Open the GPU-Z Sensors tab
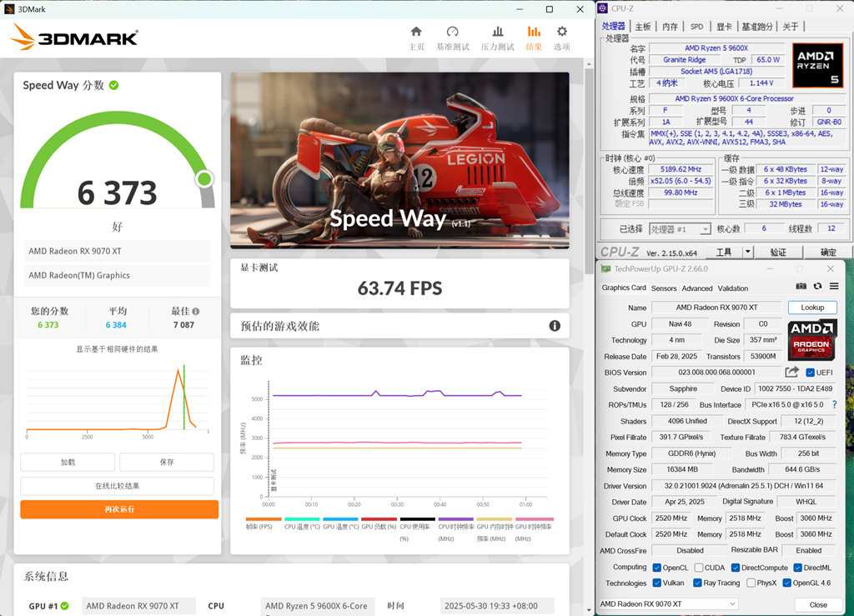 (663, 288)
